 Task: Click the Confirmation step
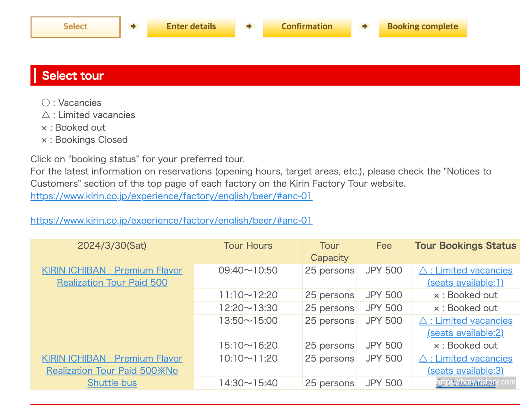(307, 27)
